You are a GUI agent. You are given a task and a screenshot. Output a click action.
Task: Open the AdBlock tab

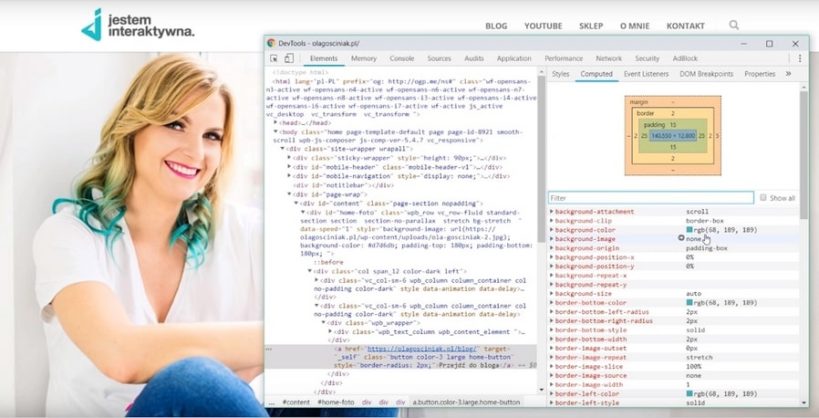click(685, 59)
